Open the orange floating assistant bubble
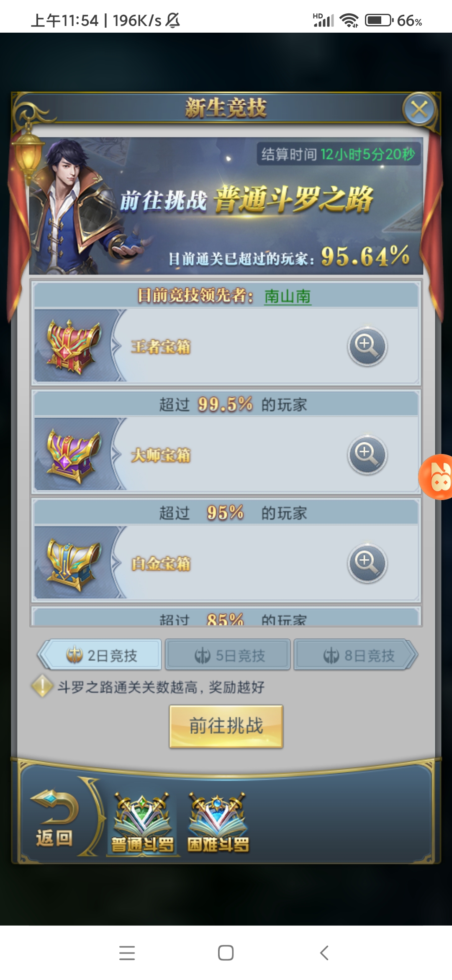This screenshot has width=452, height=980. 436,477
